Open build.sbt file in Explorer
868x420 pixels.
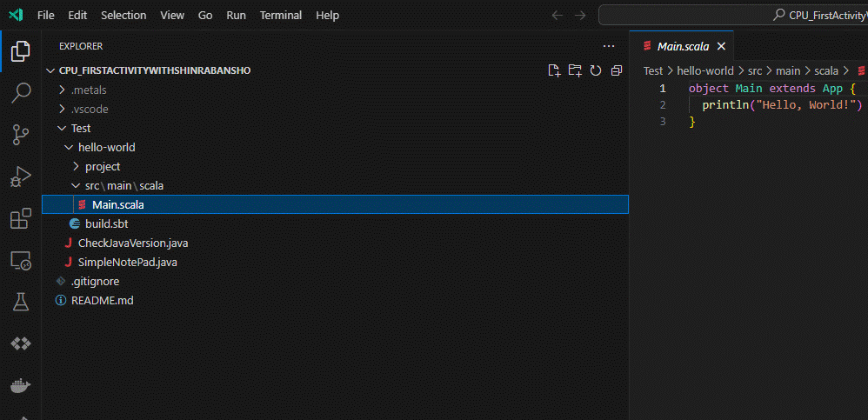106,223
